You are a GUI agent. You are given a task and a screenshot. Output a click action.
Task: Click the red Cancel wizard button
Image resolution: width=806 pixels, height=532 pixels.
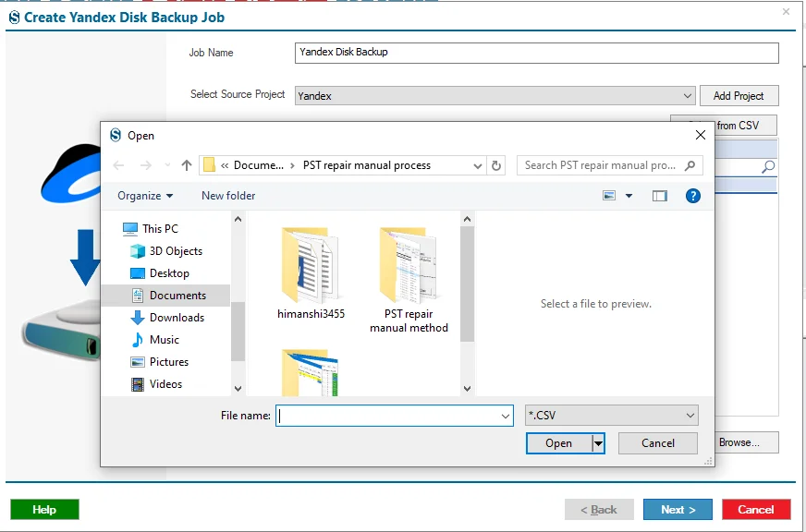click(756, 510)
